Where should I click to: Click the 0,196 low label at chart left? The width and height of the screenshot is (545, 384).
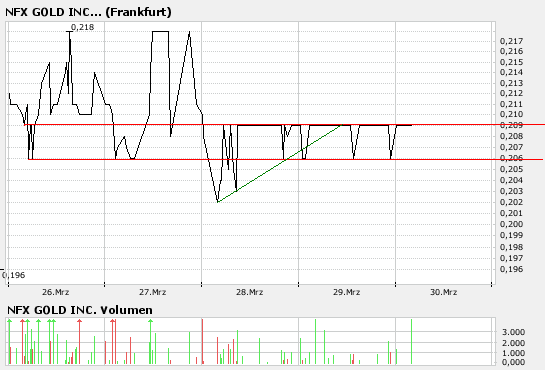[14, 275]
